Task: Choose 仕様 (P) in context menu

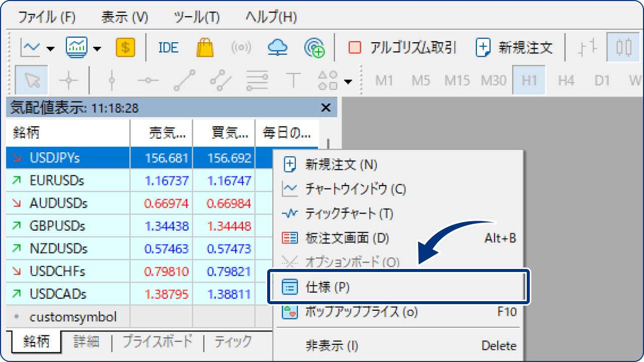Action: point(398,287)
